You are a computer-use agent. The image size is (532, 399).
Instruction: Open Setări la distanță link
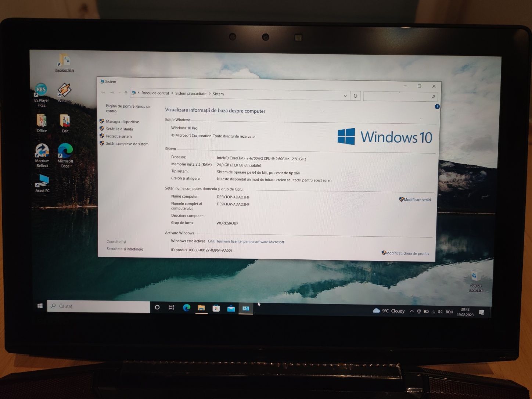pos(119,129)
